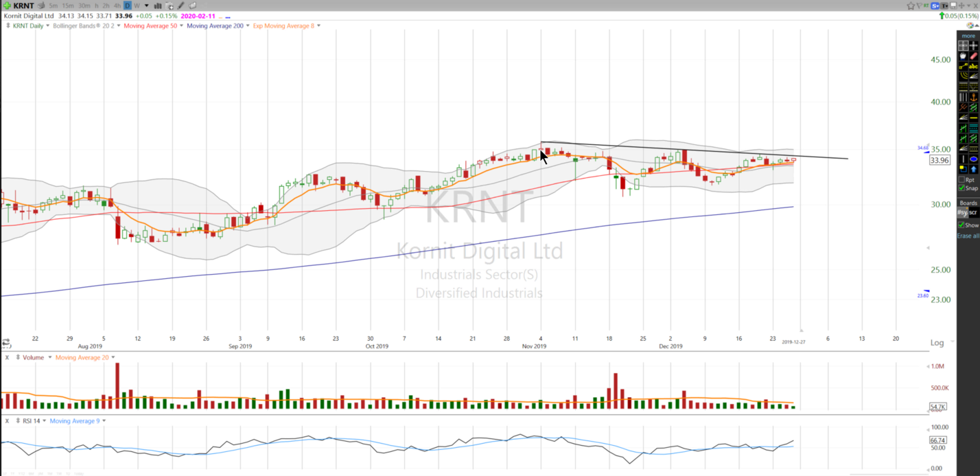
Task: Select the anchor tool icon
Action: tap(974, 97)
